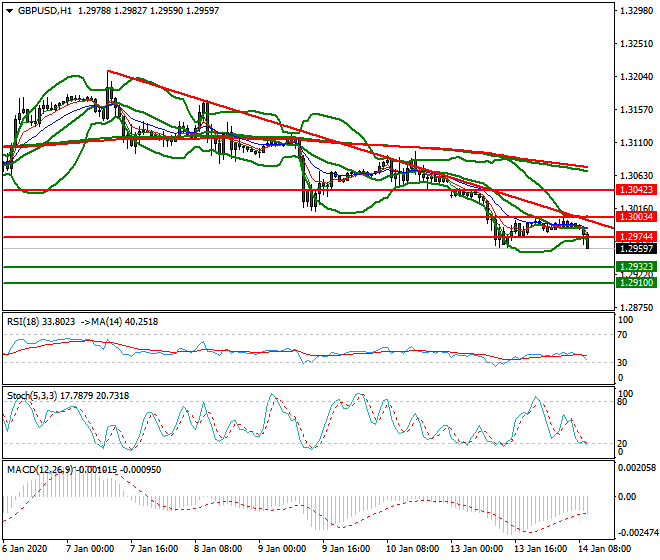
Task: Click the chart menu triangle beside GBPUSD,H1
Action: click(8, 10)
